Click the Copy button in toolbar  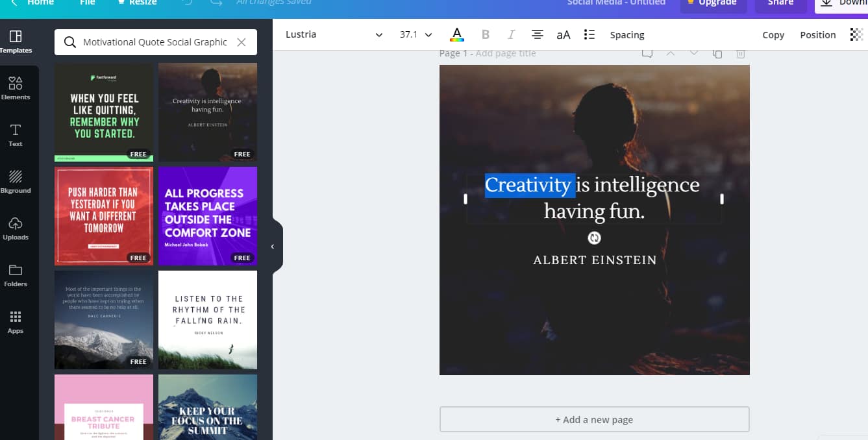pos(773,35)
